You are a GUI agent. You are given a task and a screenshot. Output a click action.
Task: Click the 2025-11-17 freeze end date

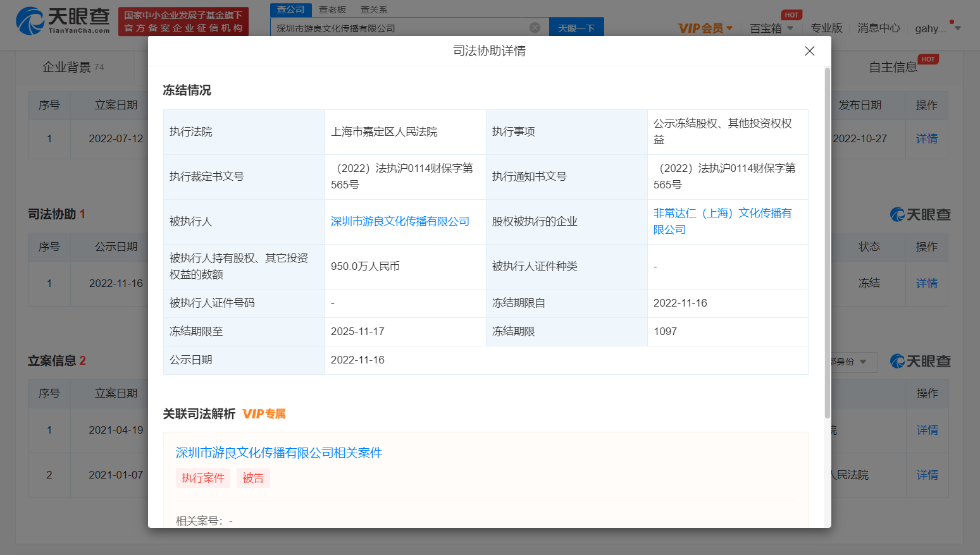(357, 331)
